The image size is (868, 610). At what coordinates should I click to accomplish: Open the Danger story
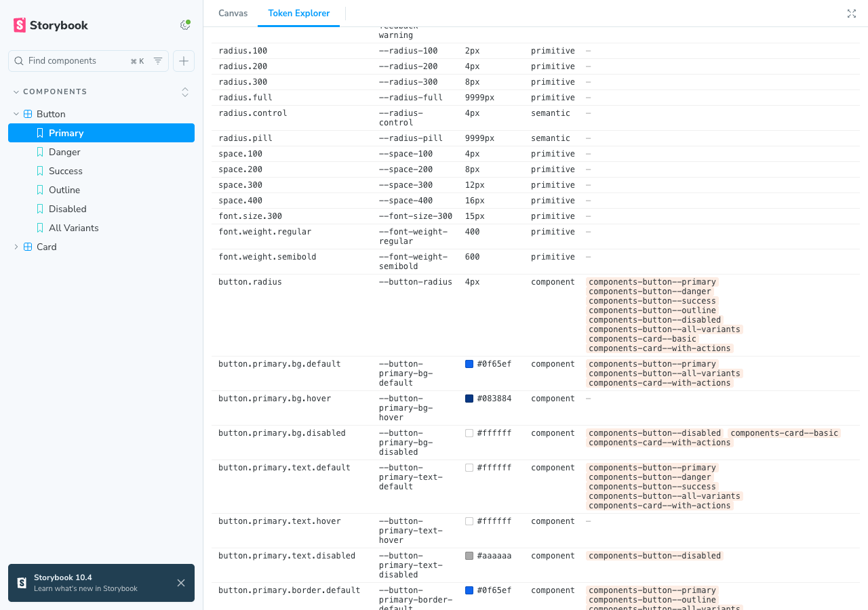[x=101, y=152]
